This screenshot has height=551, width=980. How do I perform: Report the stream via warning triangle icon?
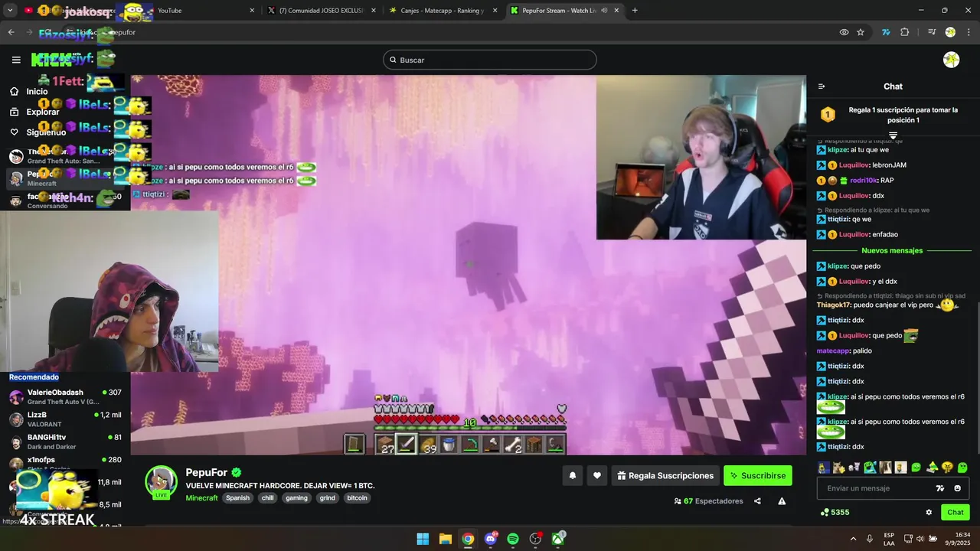(782, 501)
